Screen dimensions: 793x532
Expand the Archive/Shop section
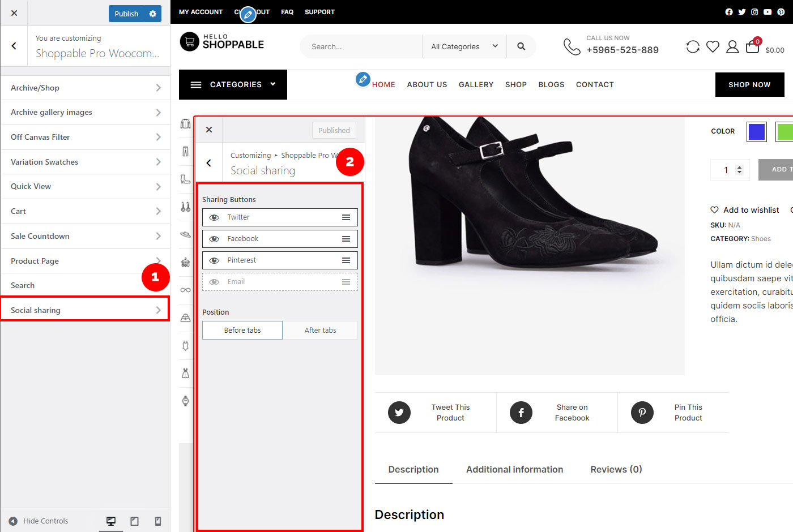tap(85, 88)
